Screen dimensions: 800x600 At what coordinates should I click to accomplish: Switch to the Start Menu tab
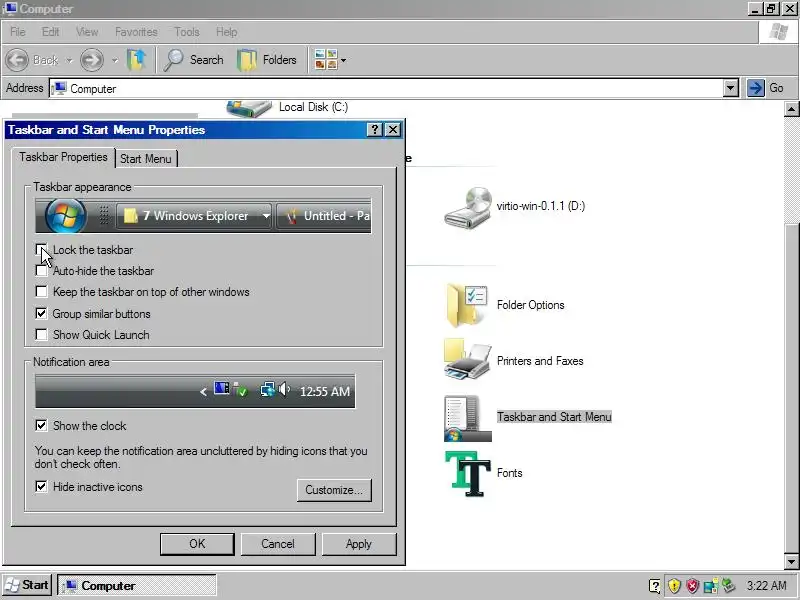click(146, 159)
